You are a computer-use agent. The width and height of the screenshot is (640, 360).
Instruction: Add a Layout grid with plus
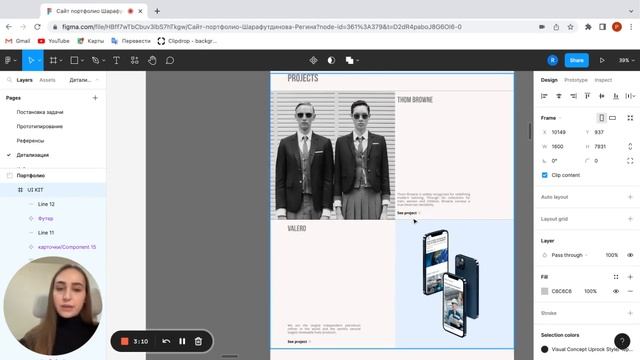point(630,219)
